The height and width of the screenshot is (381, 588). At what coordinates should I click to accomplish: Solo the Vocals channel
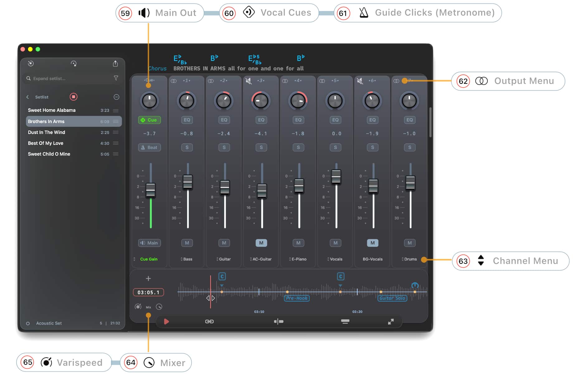point(335,147)
